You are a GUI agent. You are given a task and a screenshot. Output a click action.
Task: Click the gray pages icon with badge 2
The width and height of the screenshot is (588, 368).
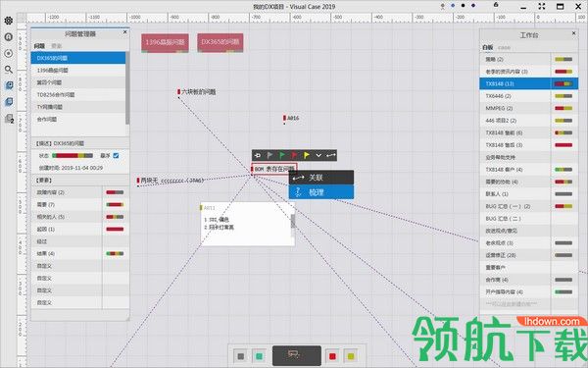[x=9, y=119]
